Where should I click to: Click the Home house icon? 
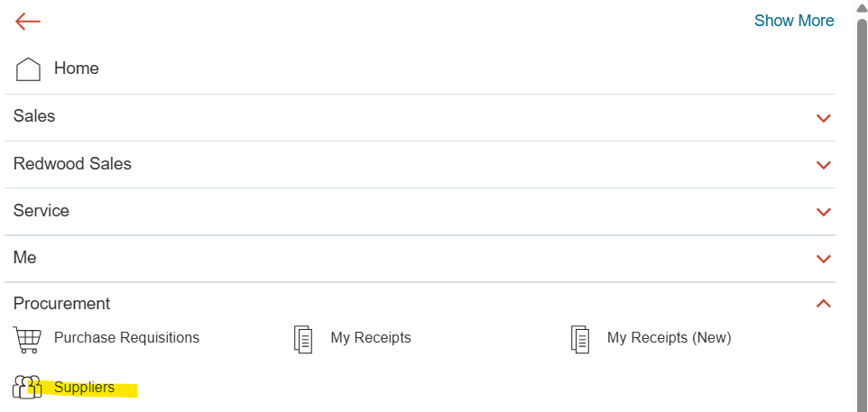[28, 69]
